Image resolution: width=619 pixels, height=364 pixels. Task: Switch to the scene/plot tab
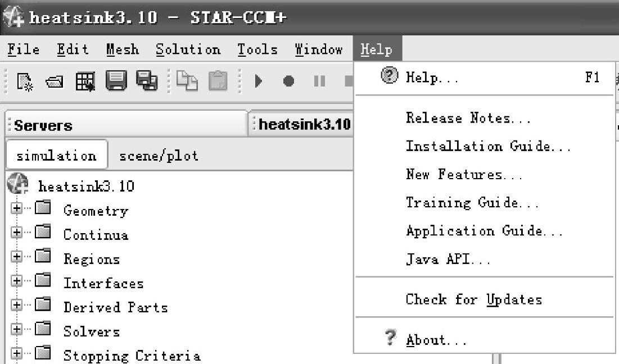(x=159, y=156)
